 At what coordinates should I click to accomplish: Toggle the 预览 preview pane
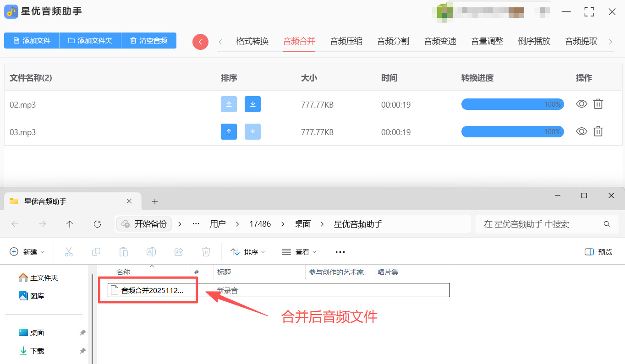[598, 252]
